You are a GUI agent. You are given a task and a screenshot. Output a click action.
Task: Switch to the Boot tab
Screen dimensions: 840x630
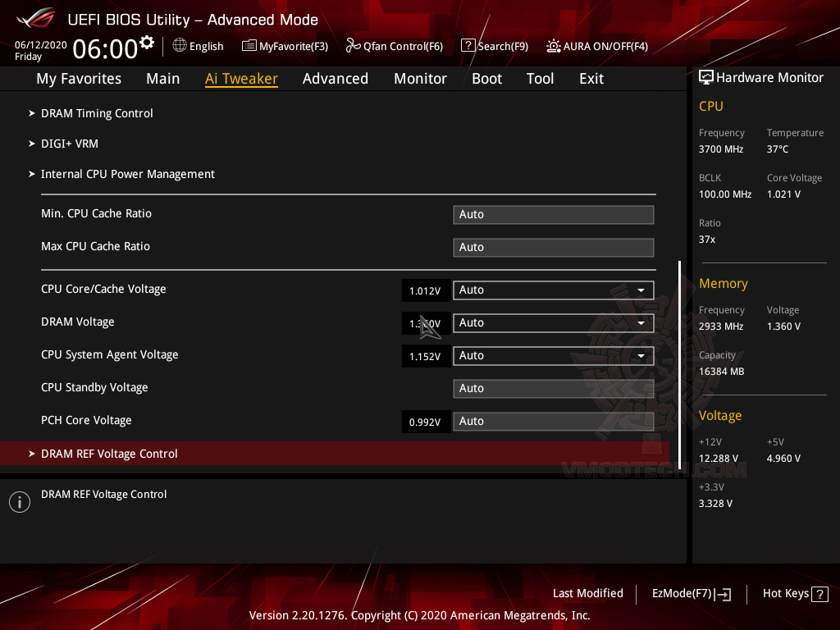[x=486, y=78]
